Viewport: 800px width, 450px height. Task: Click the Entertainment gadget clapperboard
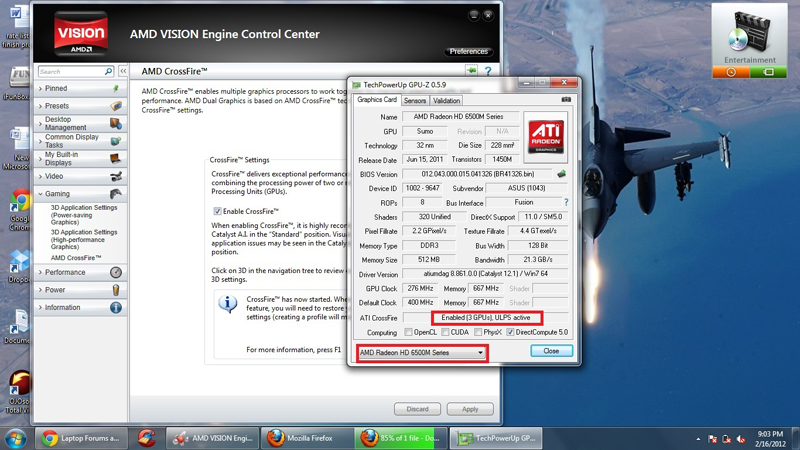tap(749, 33)
